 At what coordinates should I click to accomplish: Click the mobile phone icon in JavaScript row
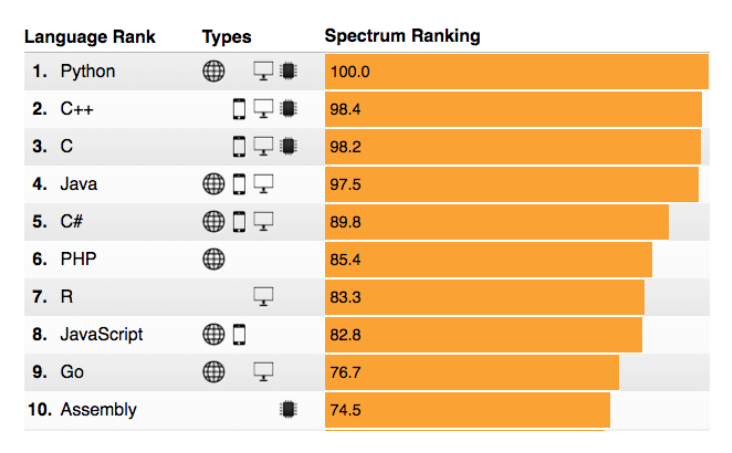239,334
